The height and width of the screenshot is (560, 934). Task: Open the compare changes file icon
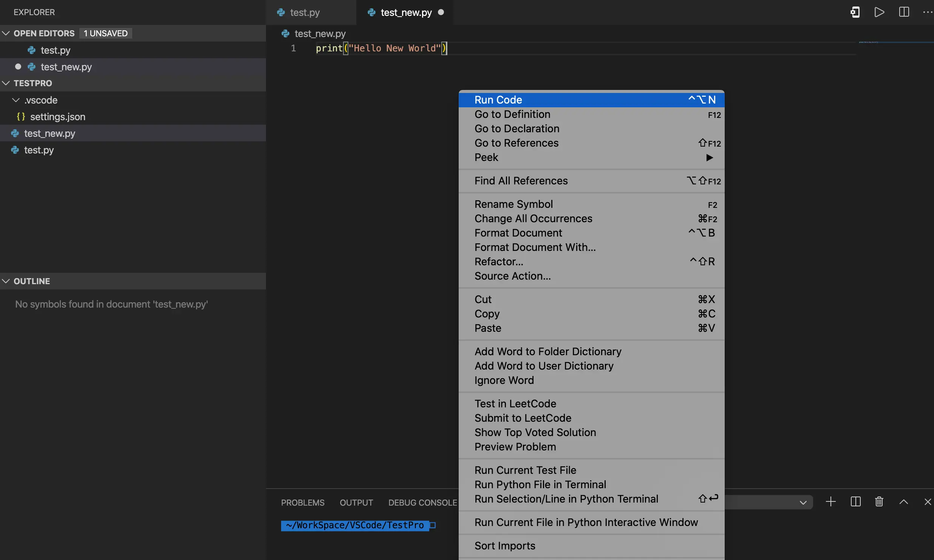tap(855, 12)
